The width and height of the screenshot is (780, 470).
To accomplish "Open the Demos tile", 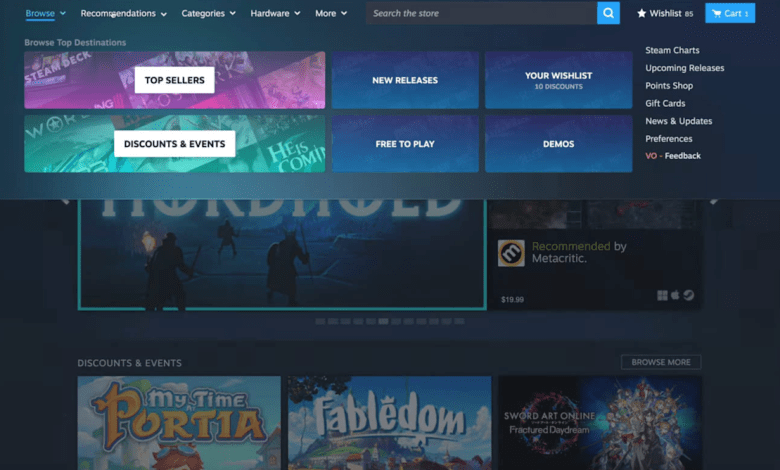I will pyautogui.click(x=559, y=144).
